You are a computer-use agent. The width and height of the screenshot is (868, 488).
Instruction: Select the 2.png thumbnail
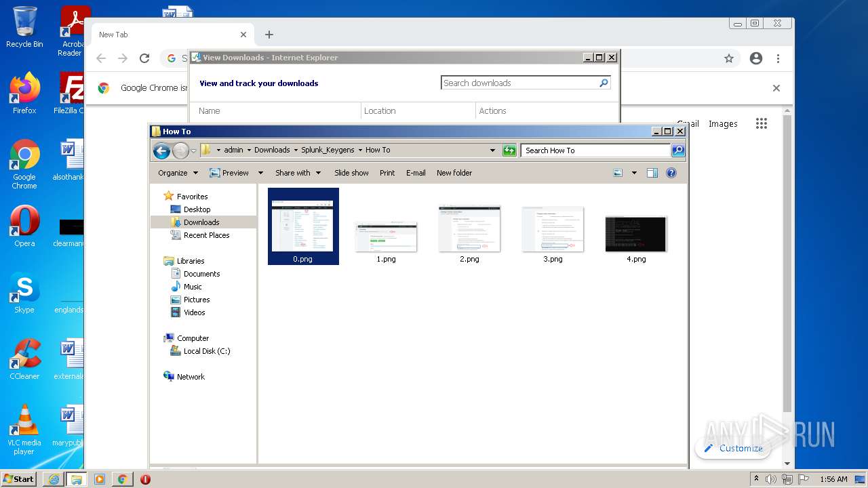pos(469,235)
